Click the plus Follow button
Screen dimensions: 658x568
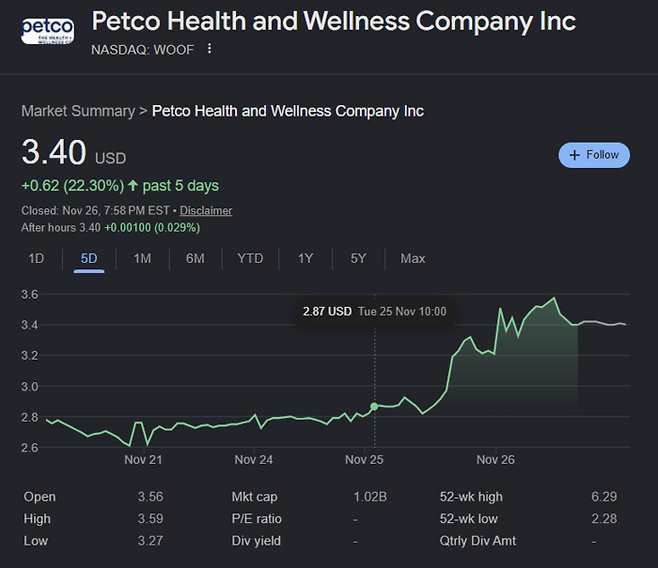(x=594, y=155)
